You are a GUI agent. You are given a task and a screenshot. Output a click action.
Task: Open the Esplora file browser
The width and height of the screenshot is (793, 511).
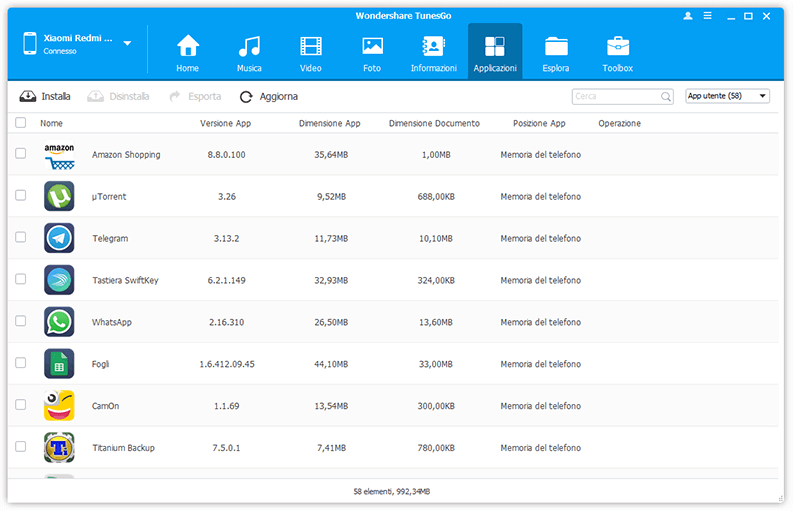pos(556,53)
